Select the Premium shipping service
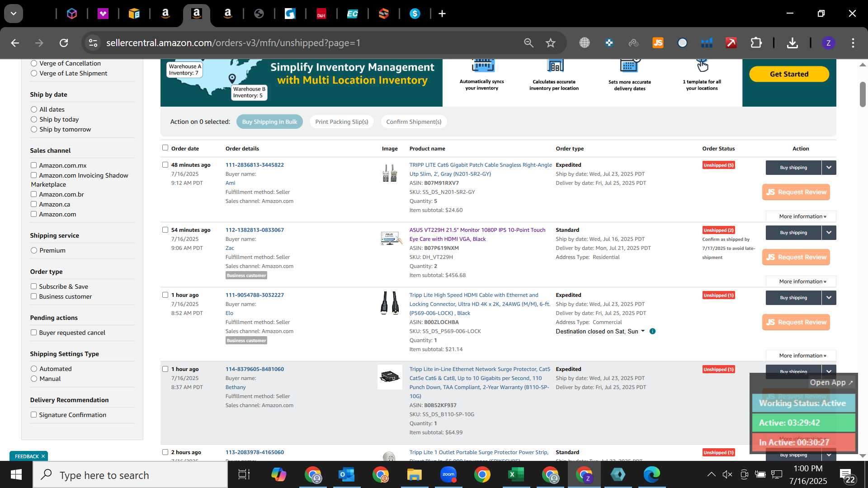The width and height of the screenshot is (868, 488). pyautogui.click(x=34, y=250)
